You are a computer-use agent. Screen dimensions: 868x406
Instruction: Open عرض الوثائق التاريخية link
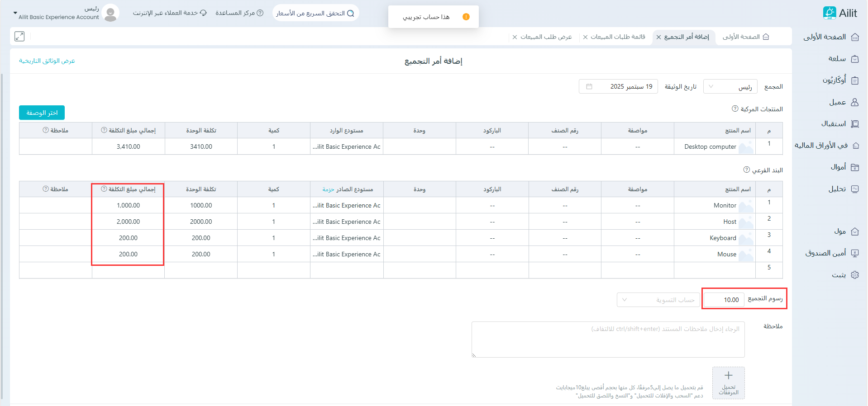pyautogui.click(x=47, y=61)
